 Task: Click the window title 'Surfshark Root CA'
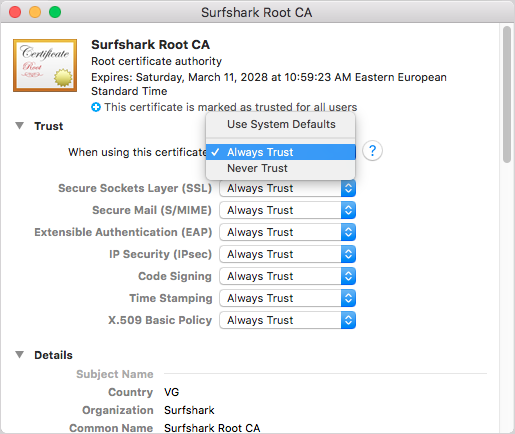[256, 12]
